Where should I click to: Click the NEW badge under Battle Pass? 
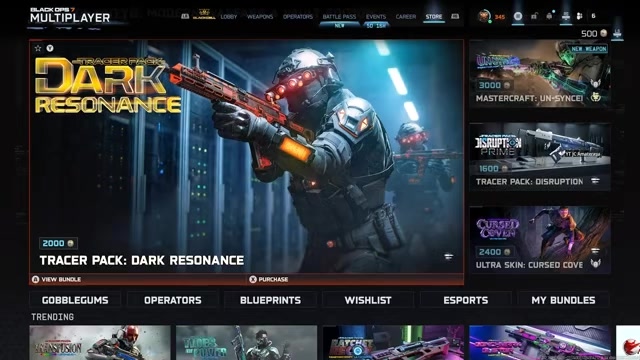point(339,26)
